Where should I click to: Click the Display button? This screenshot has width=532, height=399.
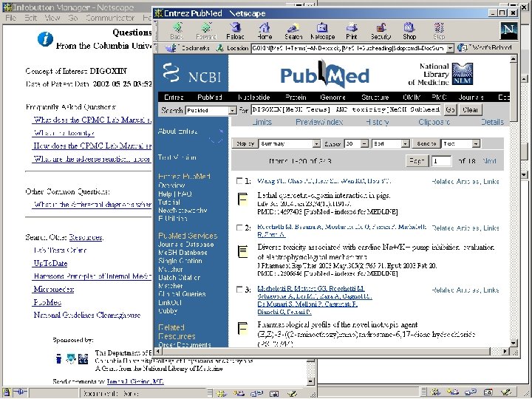245,144
